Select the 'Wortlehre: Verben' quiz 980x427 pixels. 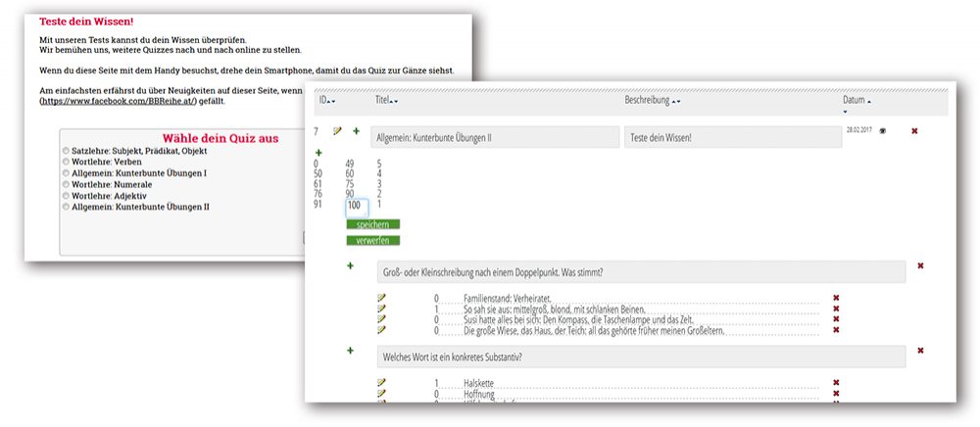(x=66, y=161)
